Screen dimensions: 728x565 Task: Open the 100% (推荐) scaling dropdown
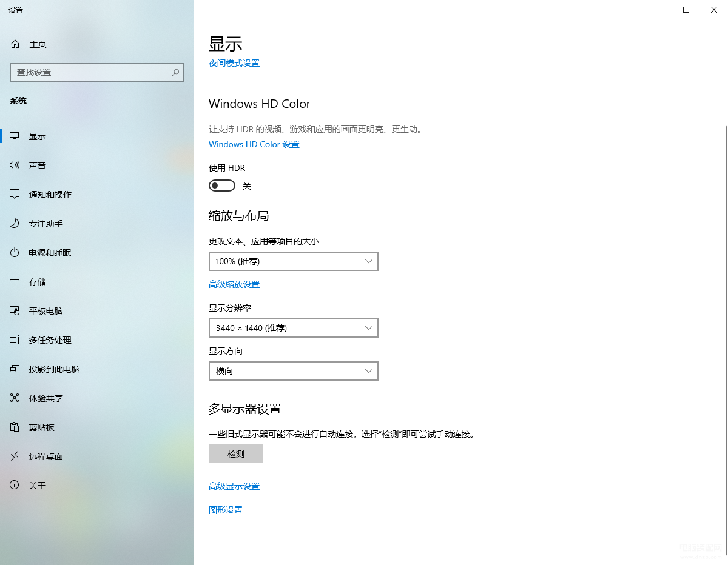[x=294, y=261]
